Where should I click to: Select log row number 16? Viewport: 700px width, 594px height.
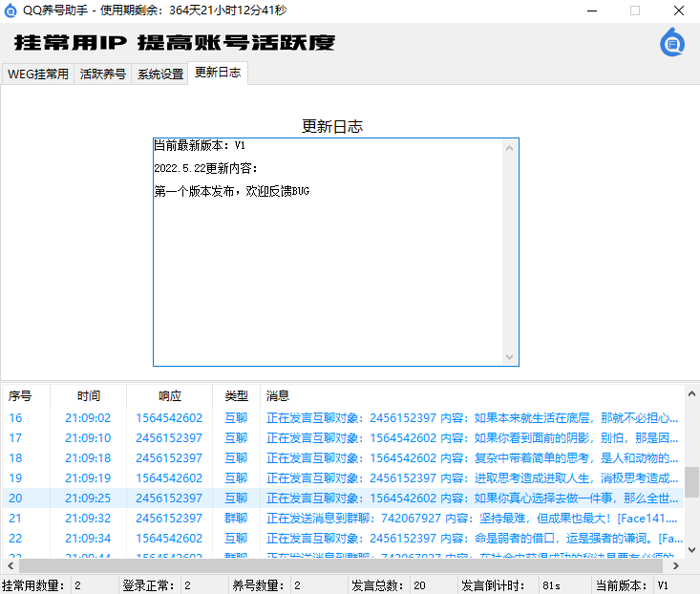(x=286, y=418)
